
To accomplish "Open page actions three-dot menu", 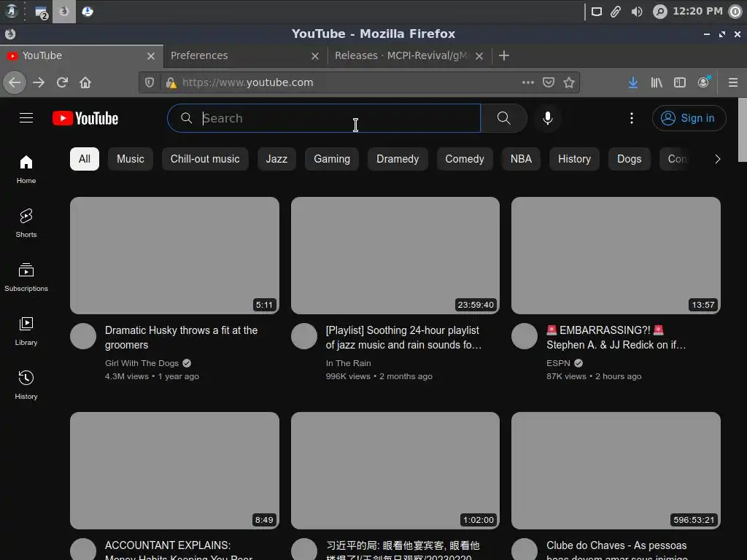I will [x=528, y=82].
